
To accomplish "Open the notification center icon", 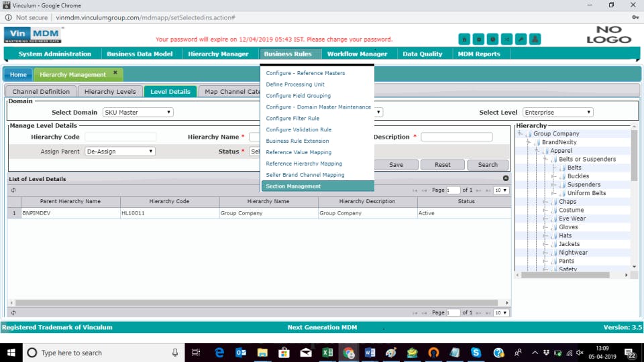I will tap(630, 353).
